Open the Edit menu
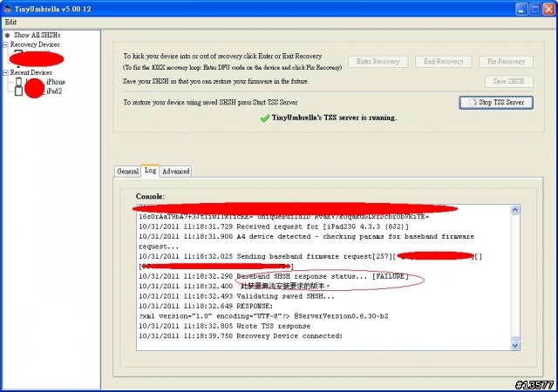 [10, 22]
